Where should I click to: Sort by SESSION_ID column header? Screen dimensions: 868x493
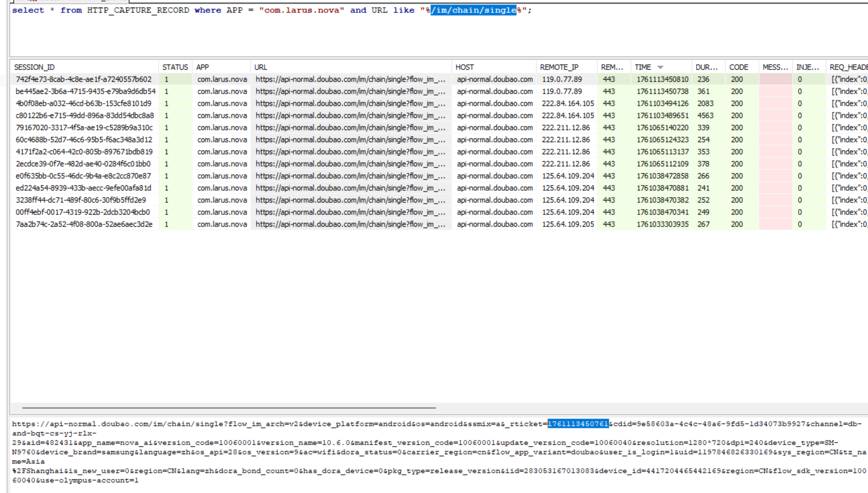point(34,67)
